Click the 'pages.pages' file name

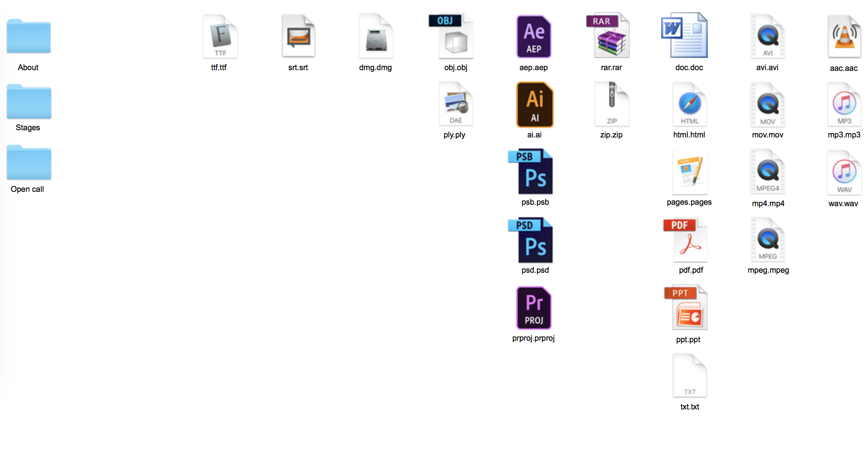[689, 202]
